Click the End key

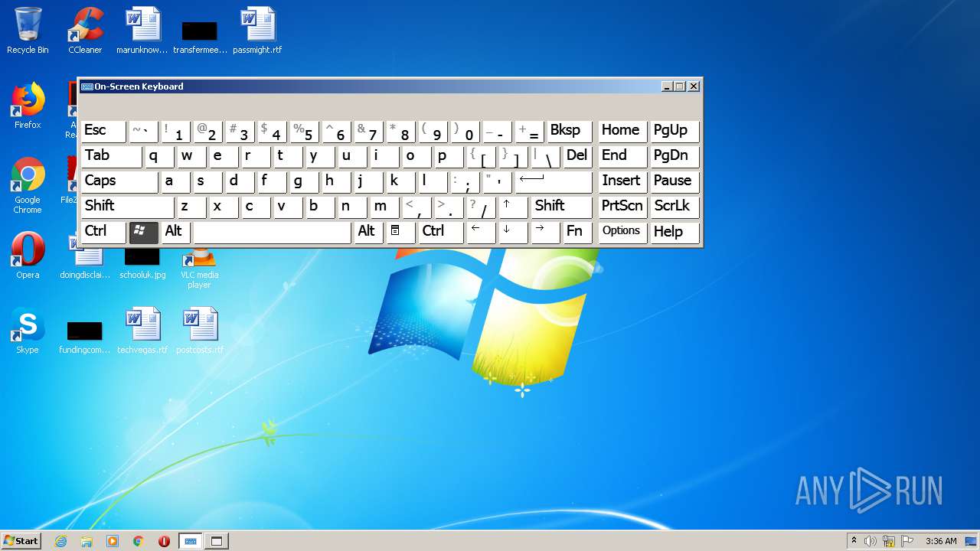622,156
